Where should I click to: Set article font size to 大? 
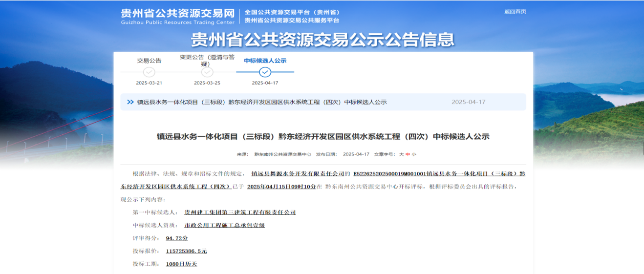pos(401,154)
